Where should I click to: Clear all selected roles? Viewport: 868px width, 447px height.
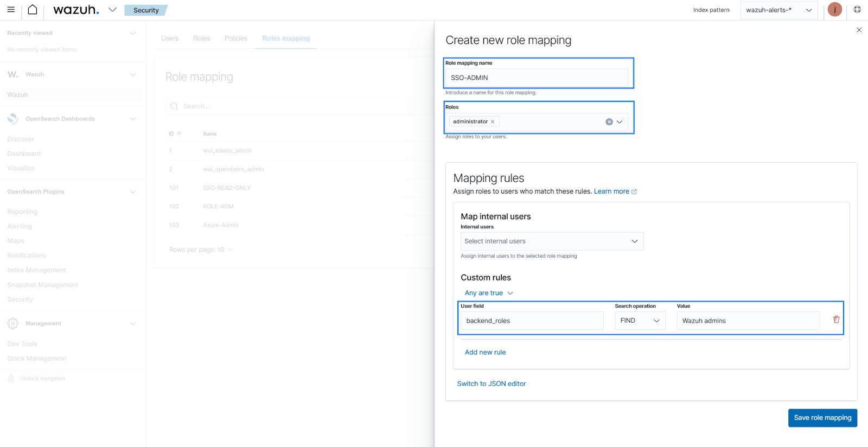(609, 122)
